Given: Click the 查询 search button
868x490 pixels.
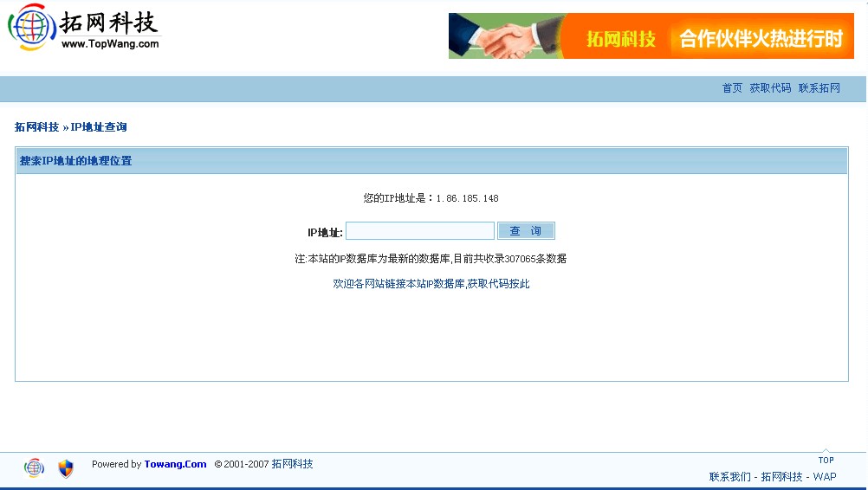Looking at the screenshot, I should tap(526, 230).
